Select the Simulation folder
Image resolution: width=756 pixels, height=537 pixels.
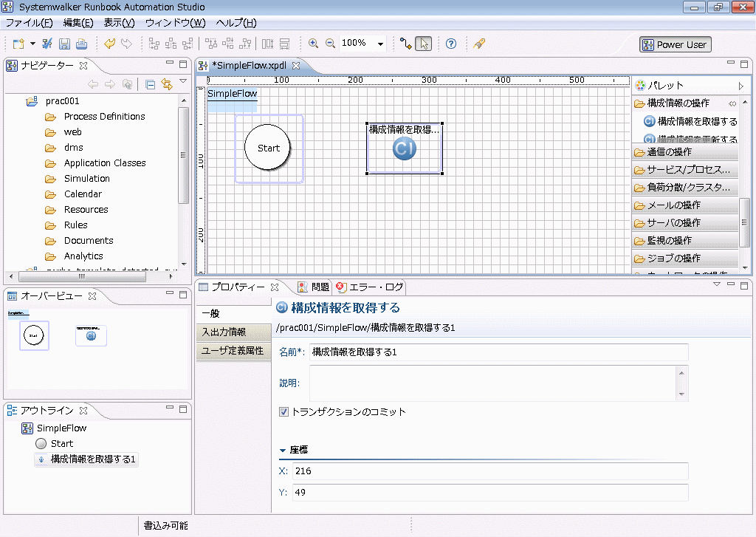pyautogui.click(x=87, y=179)
